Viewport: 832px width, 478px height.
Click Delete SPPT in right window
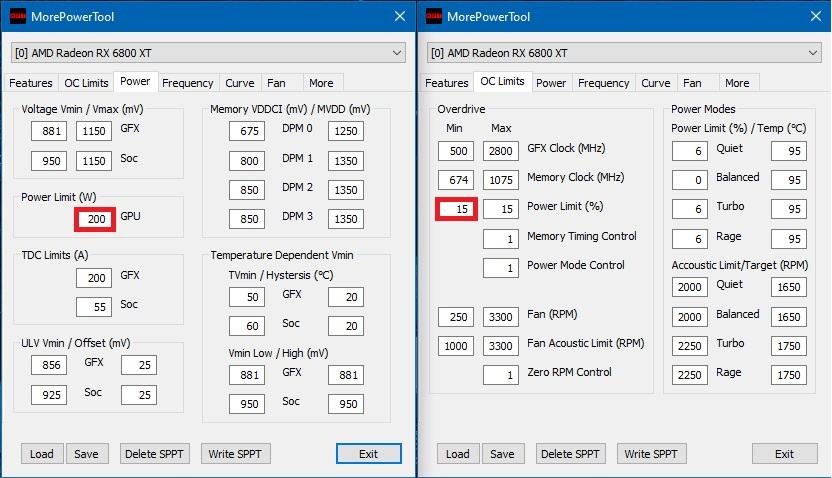(x=570, y=454)
